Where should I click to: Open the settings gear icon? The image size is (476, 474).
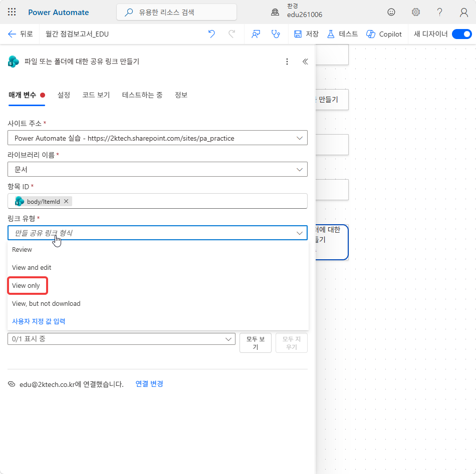pos(415,12)
